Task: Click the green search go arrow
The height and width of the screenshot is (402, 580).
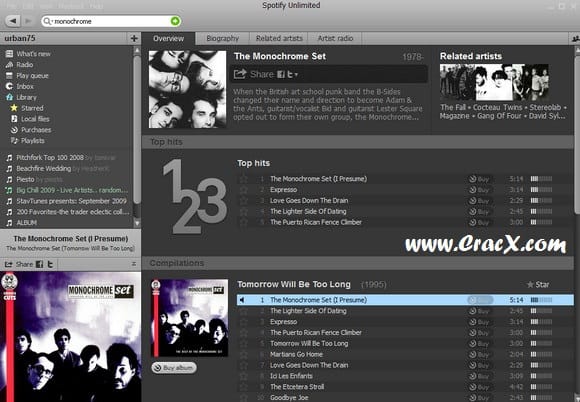Action: tap(175, 21)
